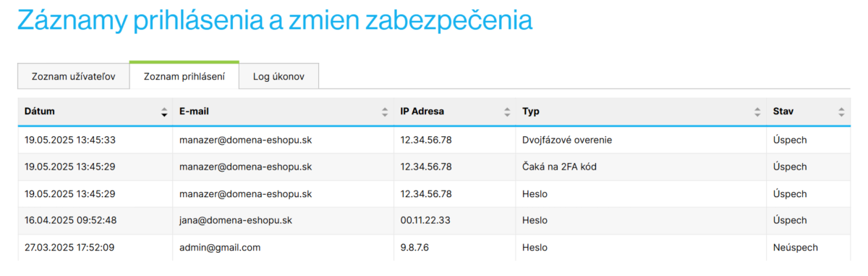Image resolution: width=868 pixels, height=276 pixels.
Task: Click the Typ column header
Action: point(642,112)
